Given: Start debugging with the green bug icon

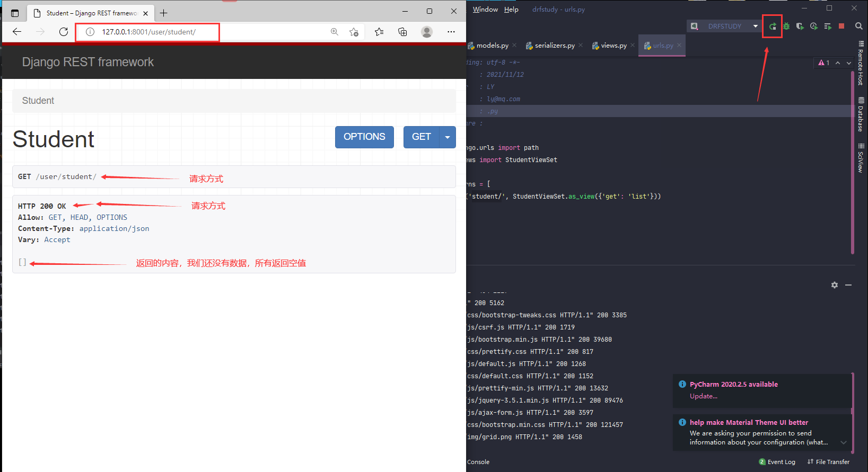Looking at the screenshot, I should 786,26.
